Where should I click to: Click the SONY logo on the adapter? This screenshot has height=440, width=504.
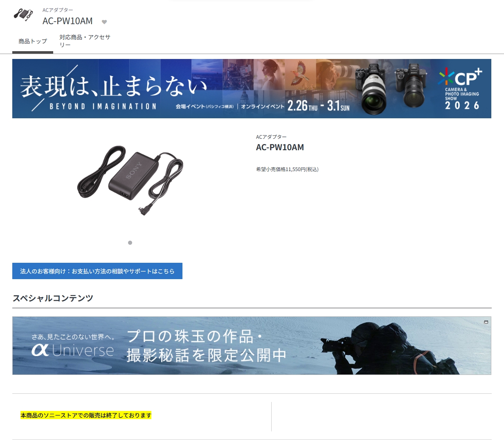pyautogui.click(x=134, y=170)
